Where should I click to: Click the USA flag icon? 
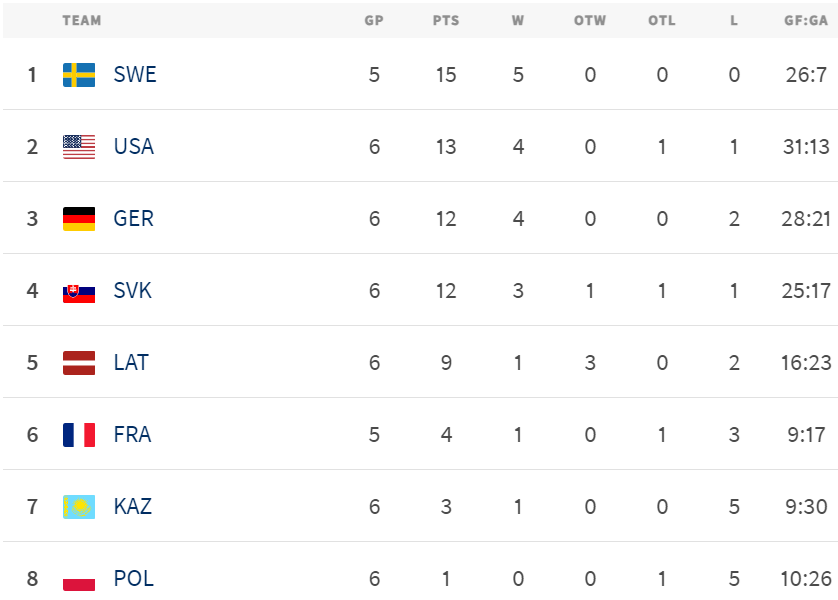point(79,147)
